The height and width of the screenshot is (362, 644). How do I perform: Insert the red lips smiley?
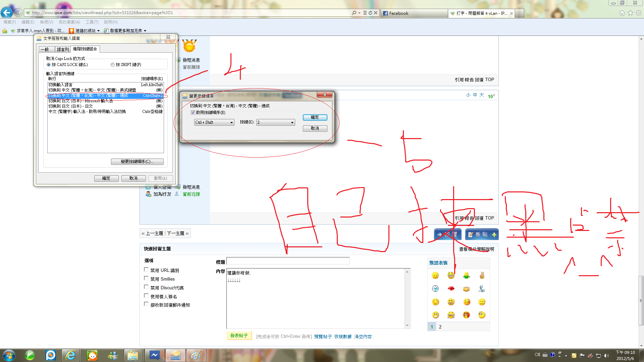(x=451, y=289)
